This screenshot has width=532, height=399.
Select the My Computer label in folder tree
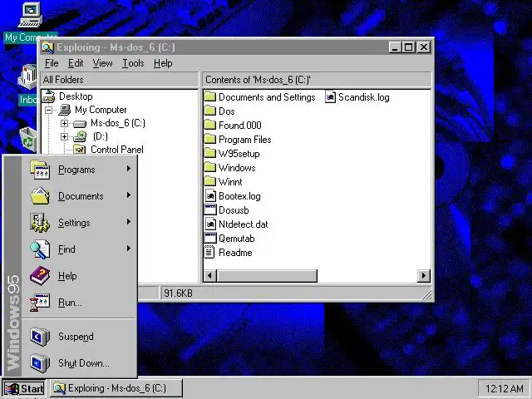pos(101,110)
